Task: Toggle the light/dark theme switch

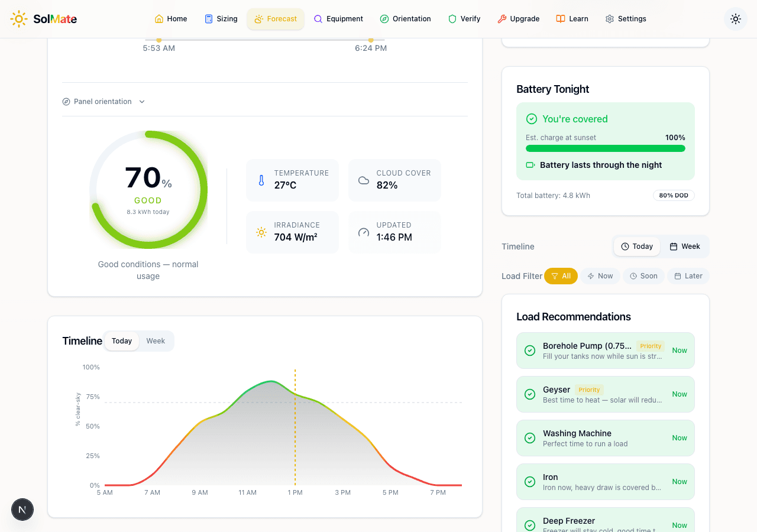Action: pos(735,18)
